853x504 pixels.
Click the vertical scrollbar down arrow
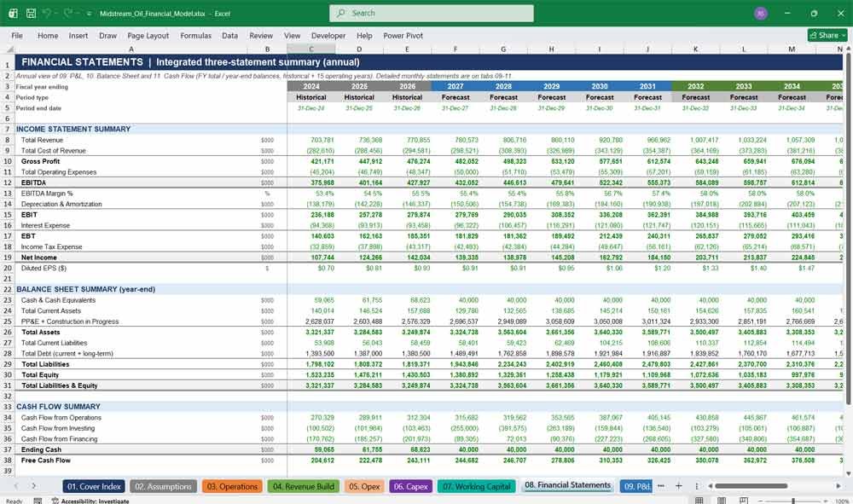point(848,473)
